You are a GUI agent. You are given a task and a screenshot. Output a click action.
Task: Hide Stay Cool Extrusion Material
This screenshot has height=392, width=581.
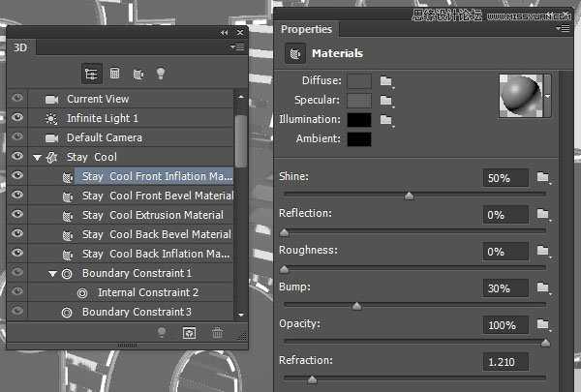[x=17, y=214]
